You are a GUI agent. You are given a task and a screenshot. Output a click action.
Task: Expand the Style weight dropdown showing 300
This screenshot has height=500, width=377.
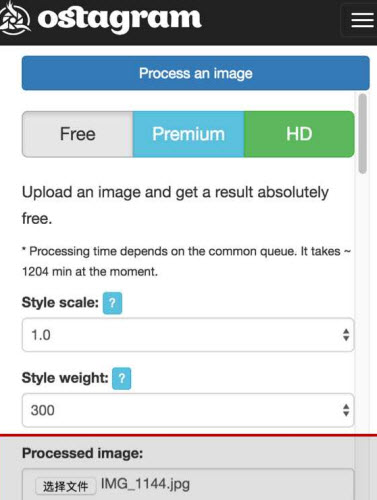click(x=188, y=410)
